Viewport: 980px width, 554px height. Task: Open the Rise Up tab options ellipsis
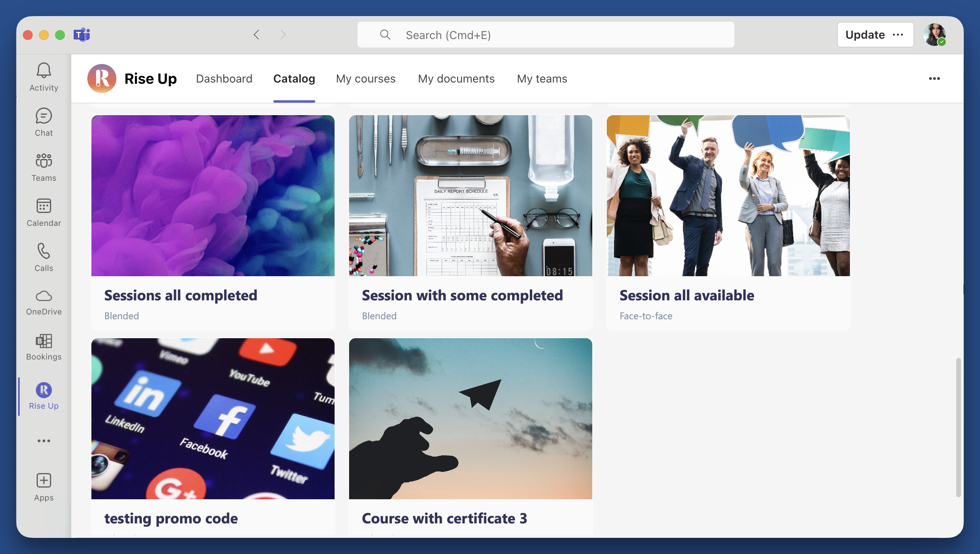(x=935, y=79)
